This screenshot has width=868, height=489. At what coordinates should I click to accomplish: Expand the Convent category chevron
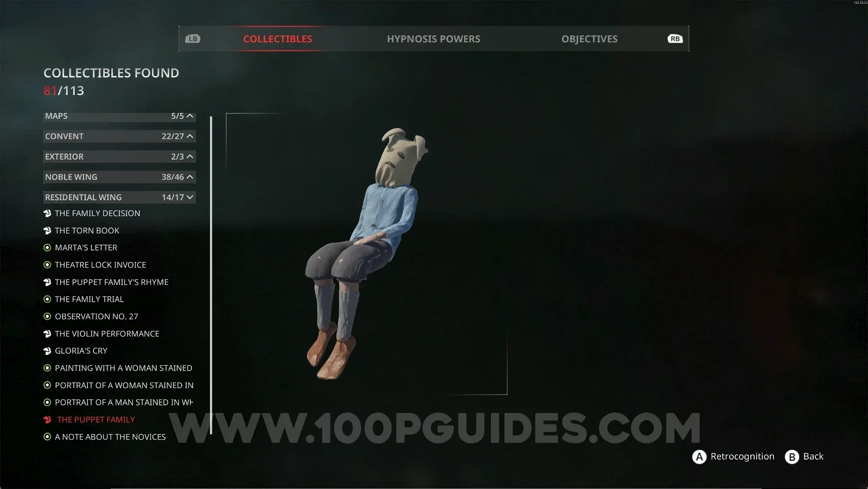190,136
